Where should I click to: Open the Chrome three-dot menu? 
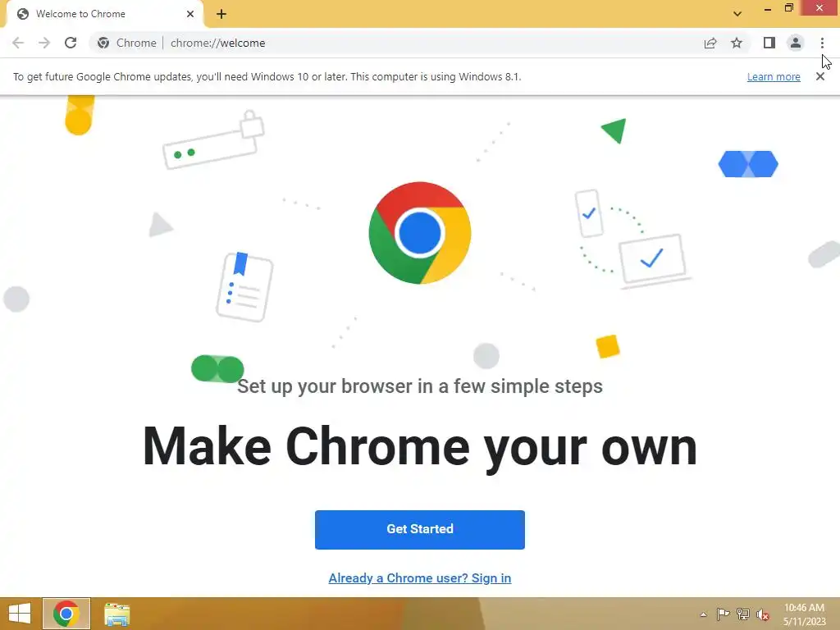822,43
